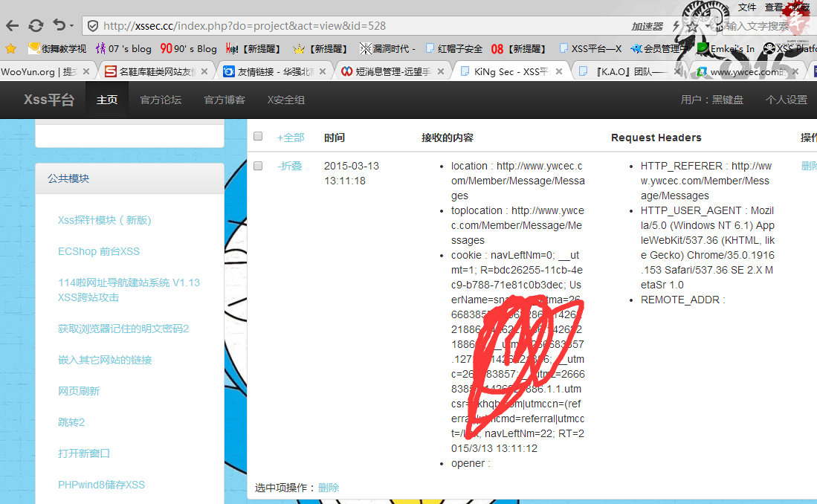This screenshot has width=817, height=504.
Task: Open 获取浏览器记住的明文密码2 module
Action: pos(123,329)
